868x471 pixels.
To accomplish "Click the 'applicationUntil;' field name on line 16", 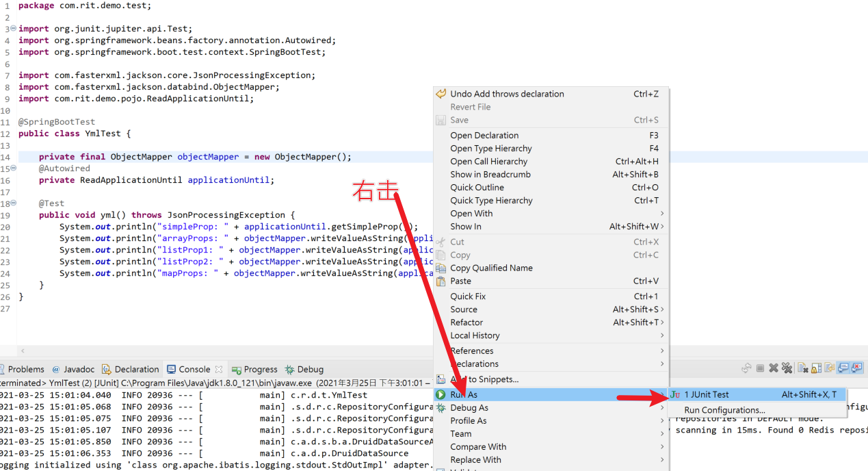I will click(231, 180).
